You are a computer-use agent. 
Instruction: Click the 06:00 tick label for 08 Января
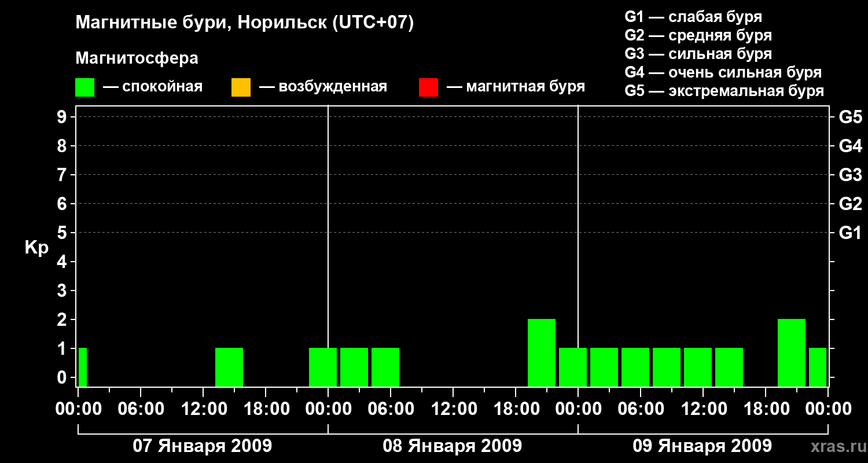(391, 409)
